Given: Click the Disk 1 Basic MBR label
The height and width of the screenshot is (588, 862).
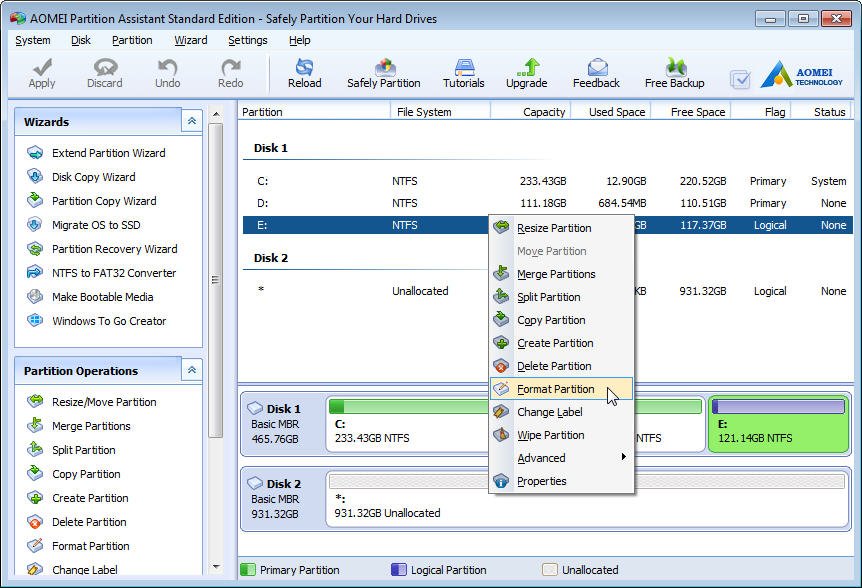Looking at the screenshot, I should (275, 424).
